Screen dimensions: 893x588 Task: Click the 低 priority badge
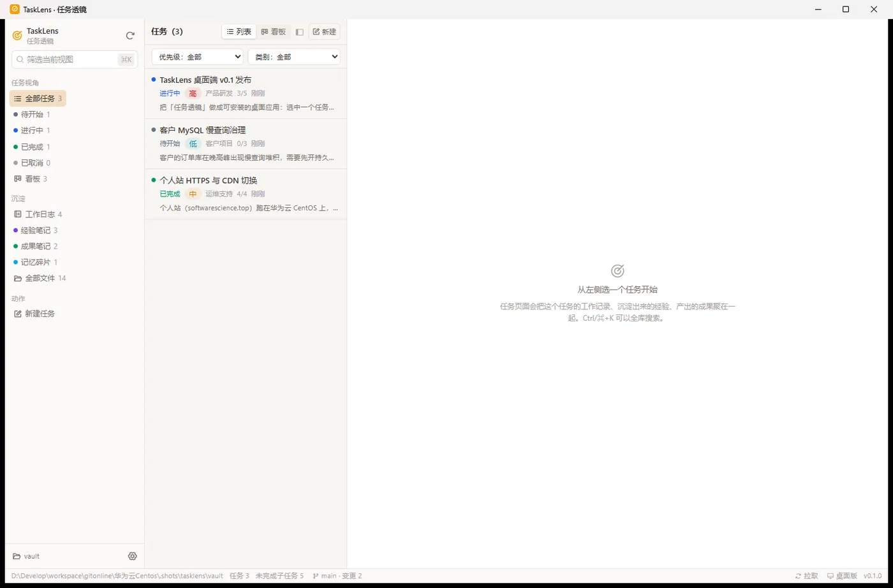193,143
